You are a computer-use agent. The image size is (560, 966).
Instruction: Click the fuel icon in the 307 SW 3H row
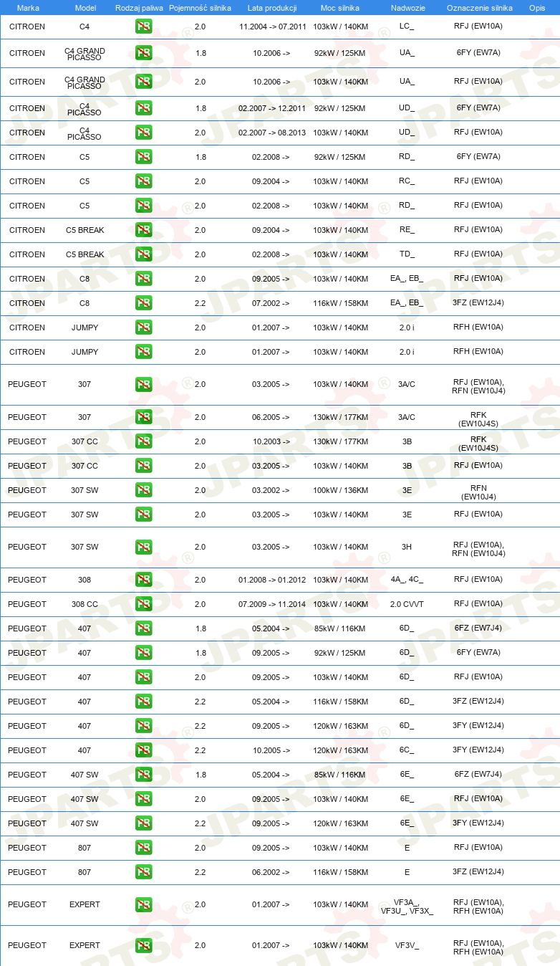coord(144,547)
